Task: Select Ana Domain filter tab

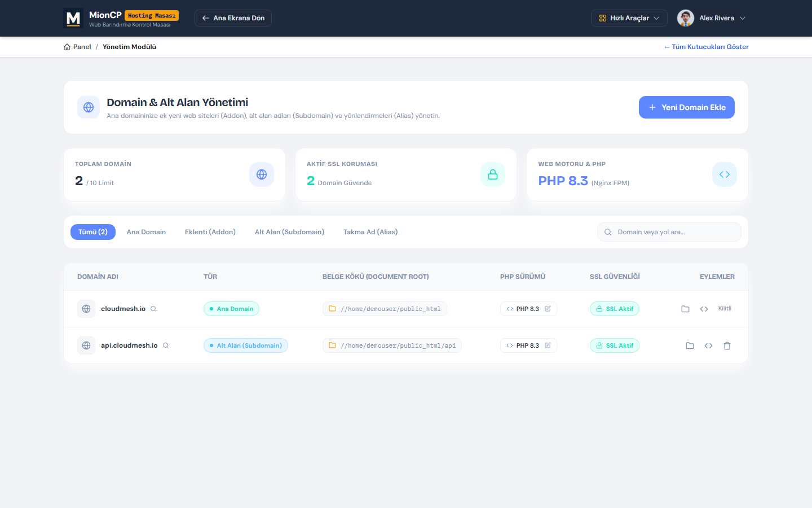Action: pos(146,232)
